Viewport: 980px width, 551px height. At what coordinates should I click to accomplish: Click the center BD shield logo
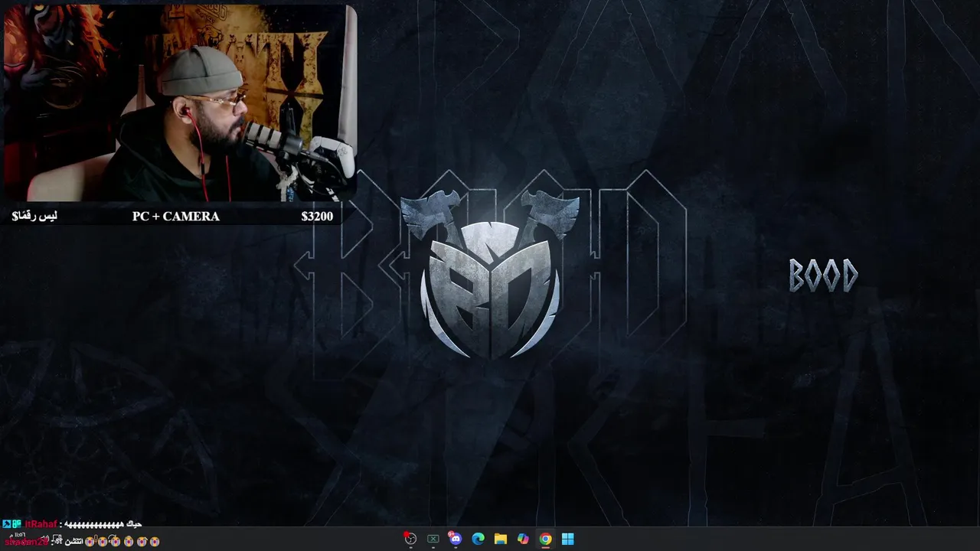point(490,275)
